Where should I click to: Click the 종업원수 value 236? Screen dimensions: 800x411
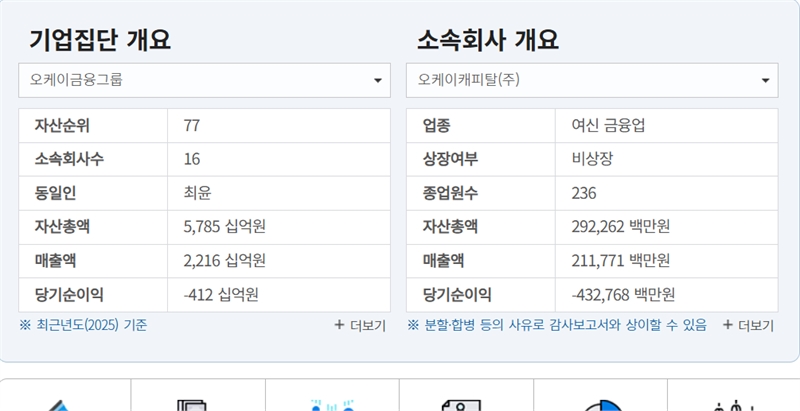point(584,193)
